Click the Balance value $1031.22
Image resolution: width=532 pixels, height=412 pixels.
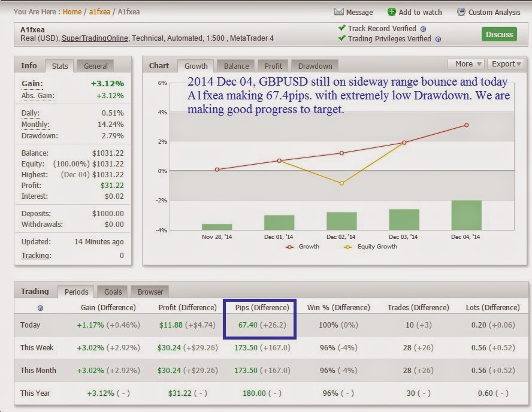[x=108, y=153]
